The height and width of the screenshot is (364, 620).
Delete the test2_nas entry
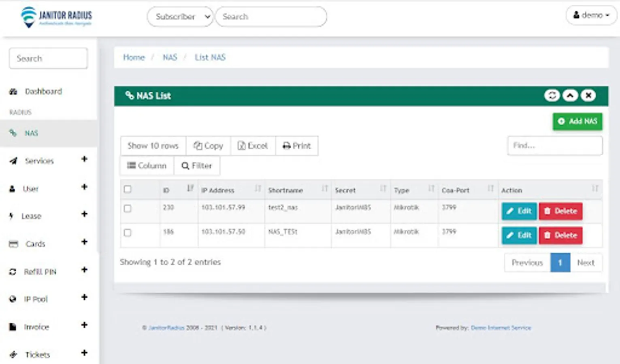(560, 211)
